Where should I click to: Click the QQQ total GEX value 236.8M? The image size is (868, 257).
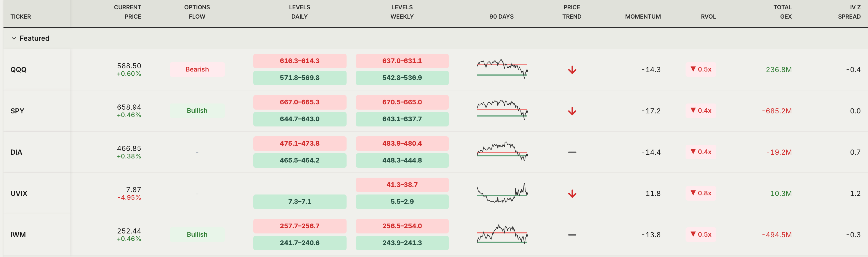(779, 70)
